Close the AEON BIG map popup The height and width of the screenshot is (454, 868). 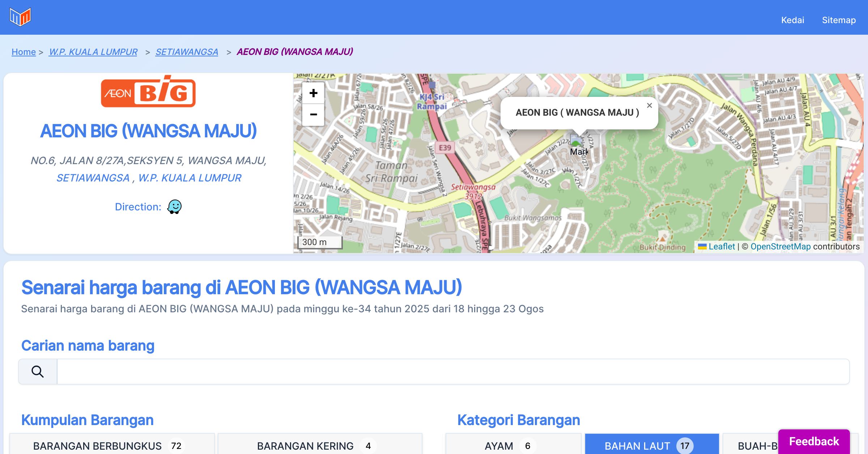pyautogui.click(x=649, y=106)
